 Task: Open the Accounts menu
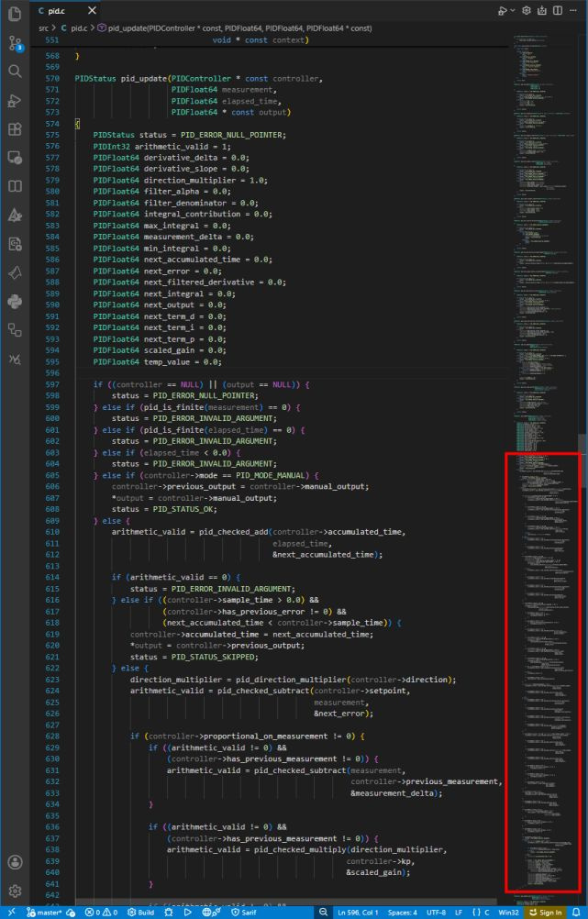pos(15,862)
